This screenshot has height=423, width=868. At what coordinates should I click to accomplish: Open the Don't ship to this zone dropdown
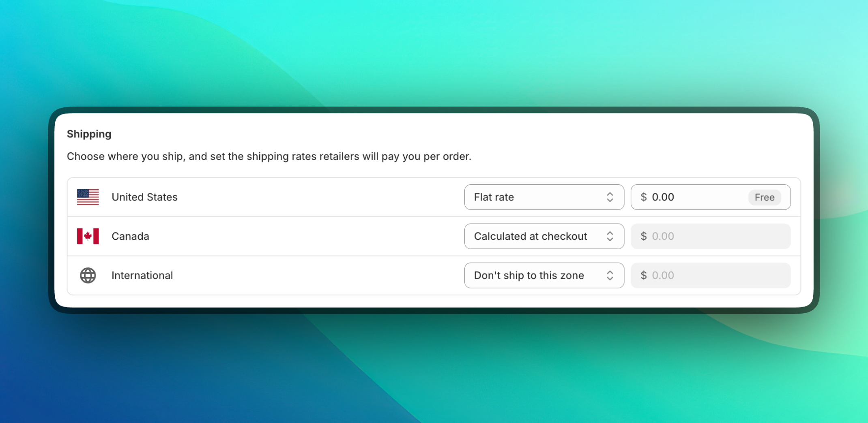click(x=544, y=276)
